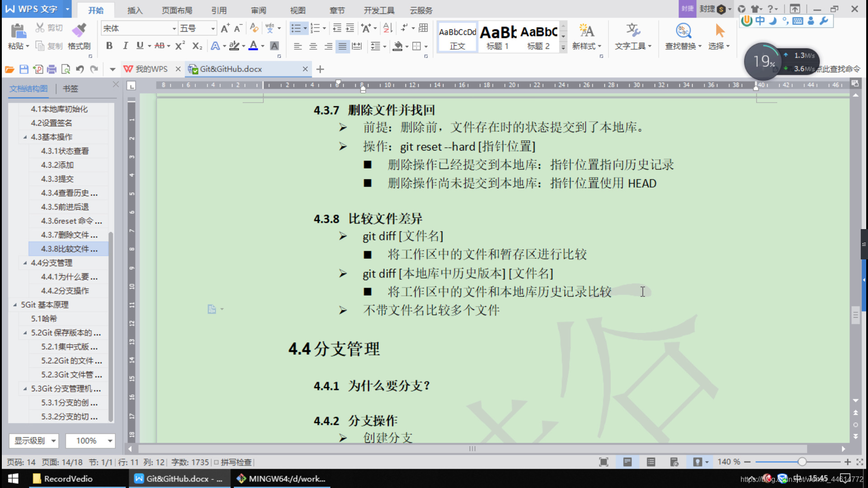Click the center alignment icon
This screenshot has height=488, width=868.
pyautogui.click(x=313, y=46)
